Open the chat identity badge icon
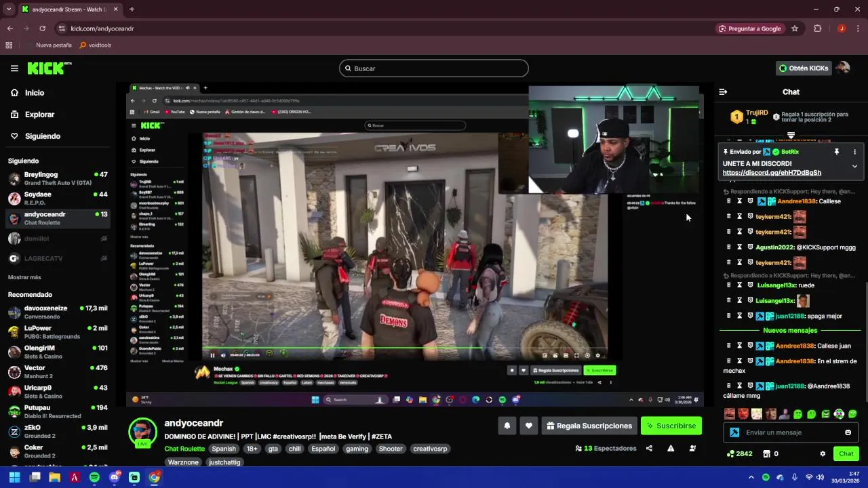Image resolution: width=868 pixels, height=488 pixels. click(734, 432)
